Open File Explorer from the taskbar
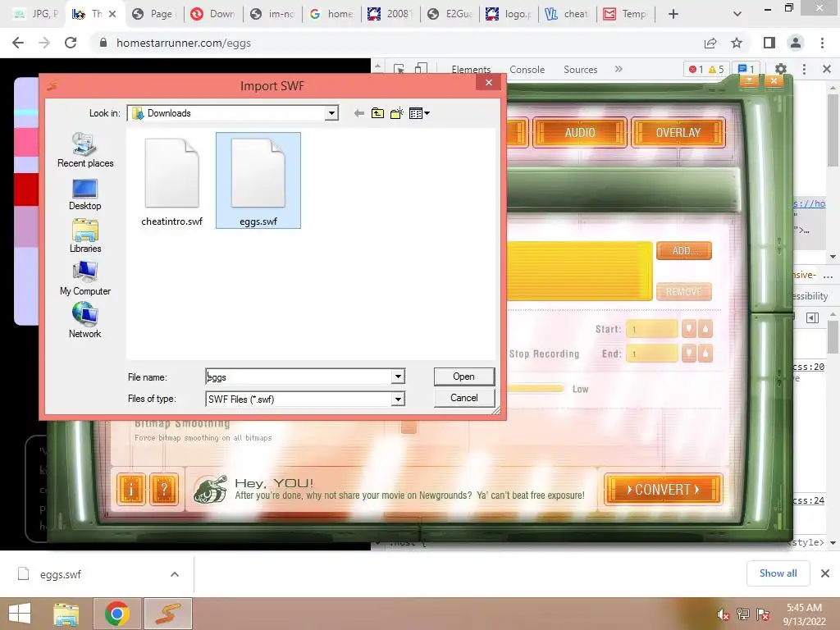The image size is (840, 630). coord(66,614)
